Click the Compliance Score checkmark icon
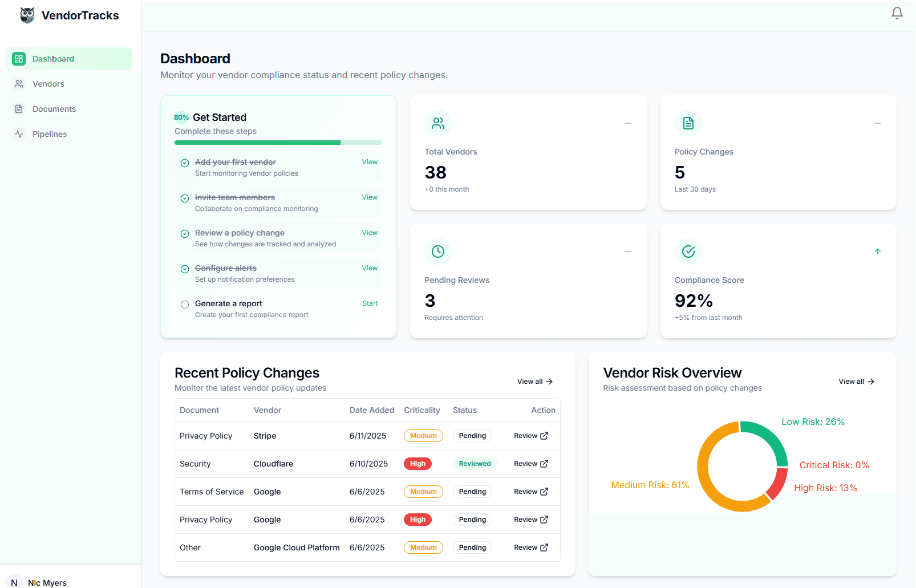The image size is (916, 588). point(688,252)
